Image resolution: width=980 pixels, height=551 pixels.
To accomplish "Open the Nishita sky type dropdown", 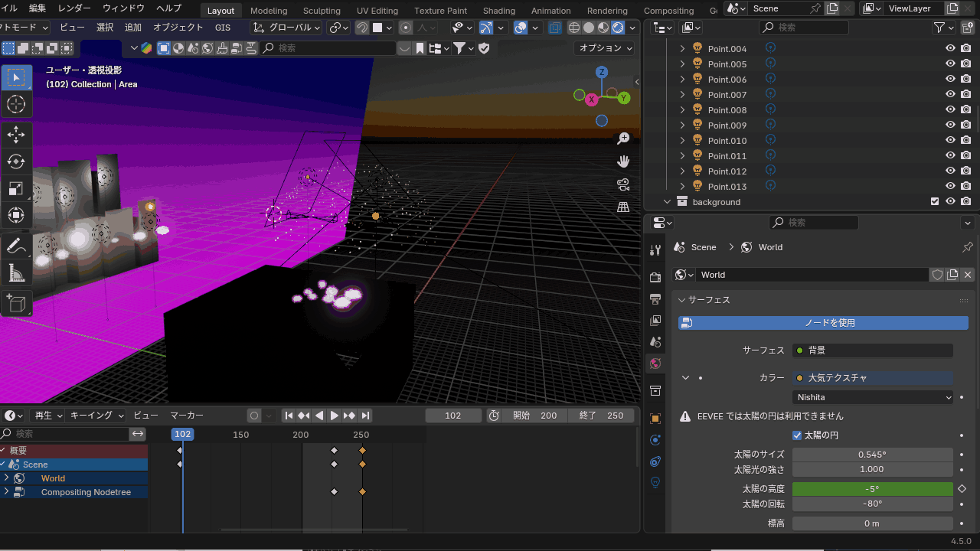I will coord(873,397).
